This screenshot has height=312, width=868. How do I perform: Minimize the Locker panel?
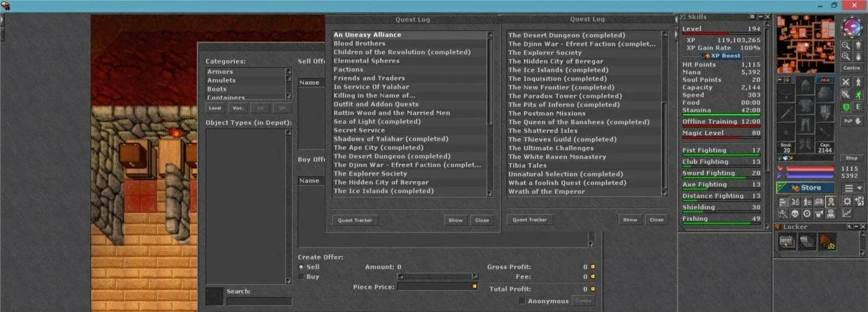(856, 227)
